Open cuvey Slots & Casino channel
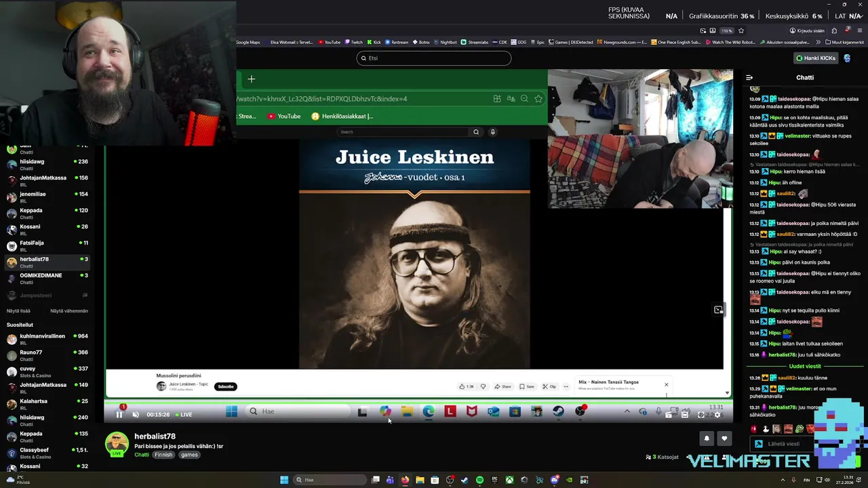 [47, 371]
